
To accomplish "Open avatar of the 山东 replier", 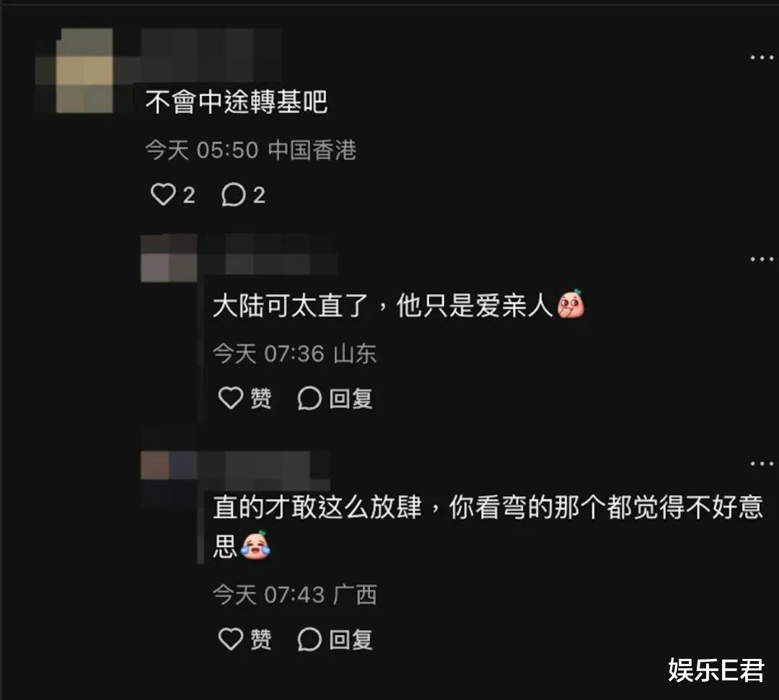I will pyautogui.click(x=169, y=258).
